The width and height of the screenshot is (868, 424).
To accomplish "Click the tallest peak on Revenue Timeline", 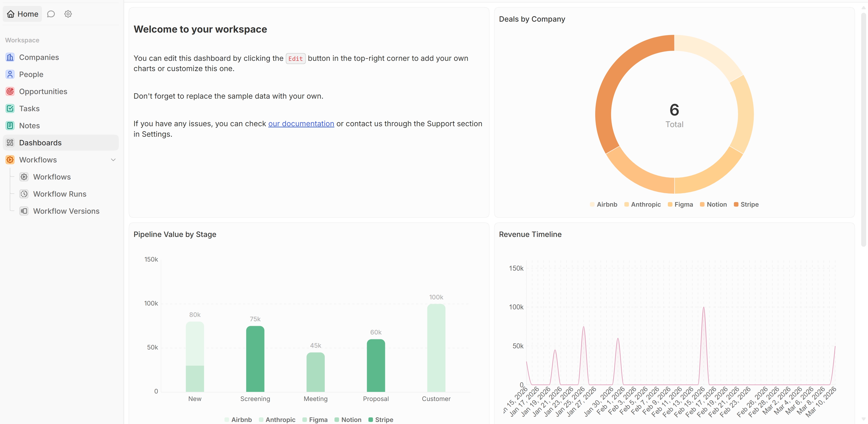I will [x=704, y=308].
